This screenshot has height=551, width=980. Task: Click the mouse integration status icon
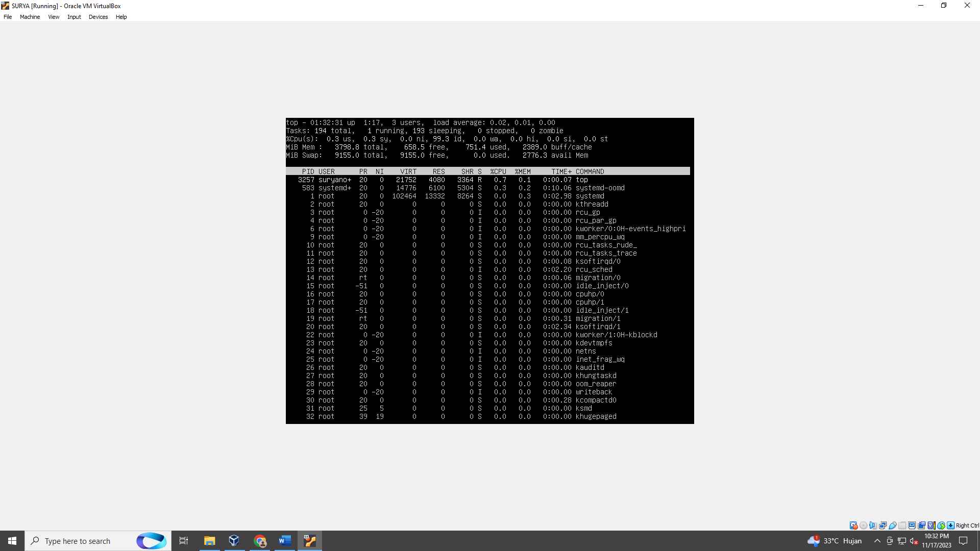coord(941,525)
